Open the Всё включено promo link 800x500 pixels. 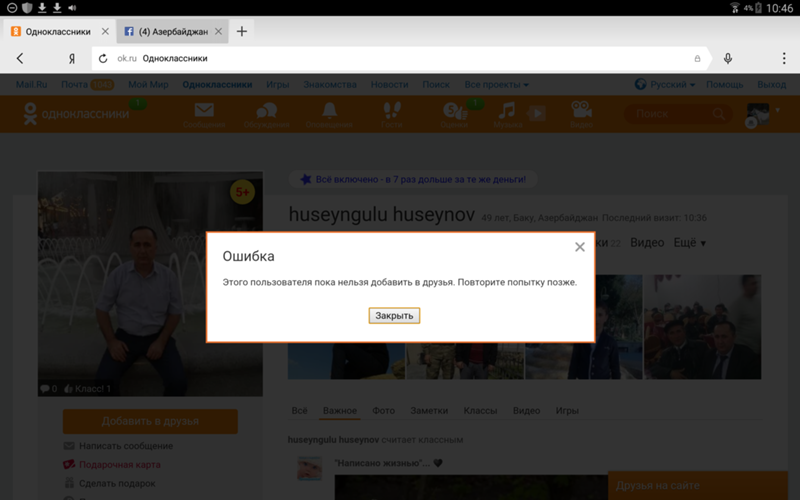(x=413, y=180)
